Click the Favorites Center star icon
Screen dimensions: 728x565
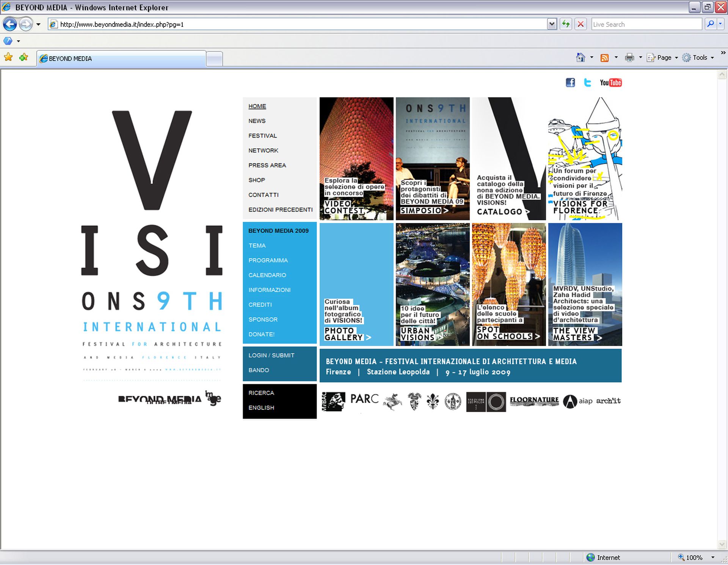pos(8,57)
